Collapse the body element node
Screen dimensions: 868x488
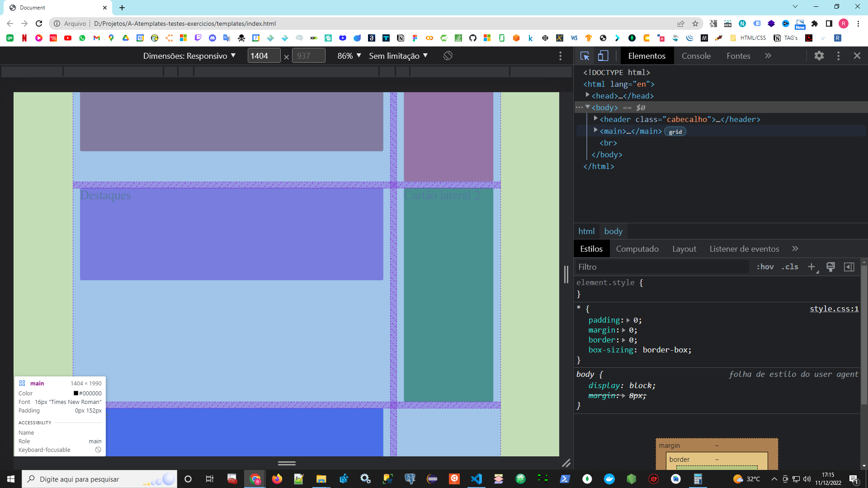(587, 107)
